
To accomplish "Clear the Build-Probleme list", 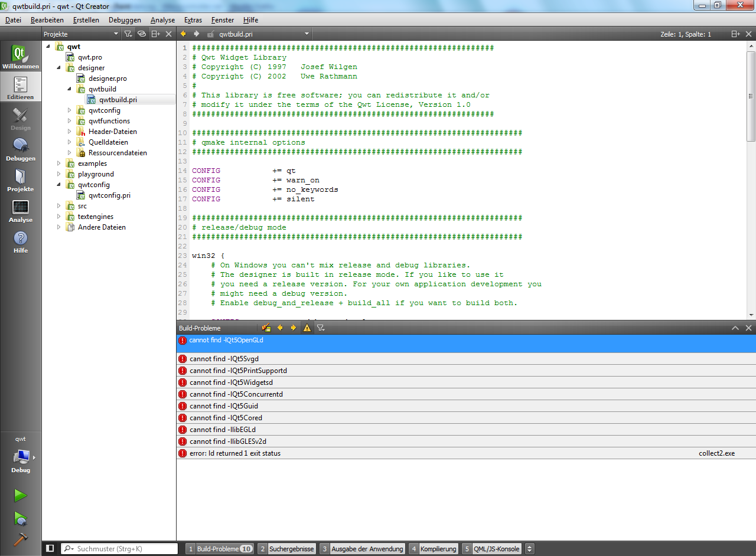I will [x=266, y=328].
